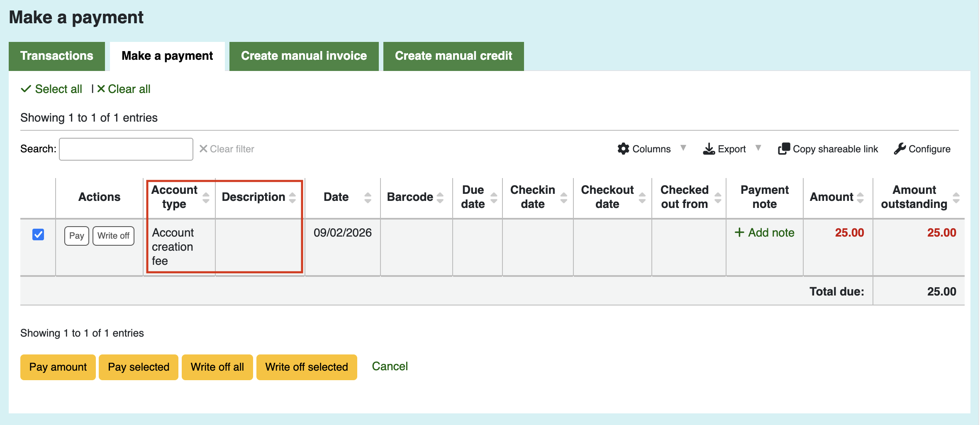Sort by Account type using sort arrows
Viewport: 980px width, 425px height.
click(206, 197)
